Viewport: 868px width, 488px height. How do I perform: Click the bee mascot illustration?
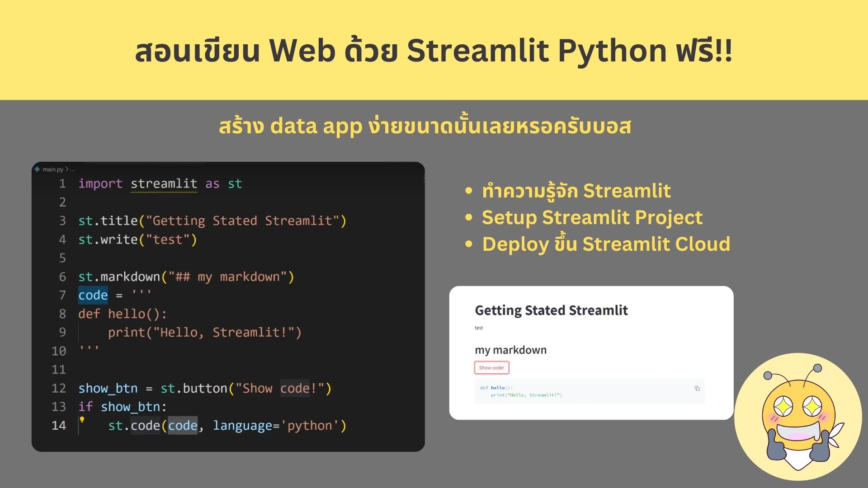798,417
